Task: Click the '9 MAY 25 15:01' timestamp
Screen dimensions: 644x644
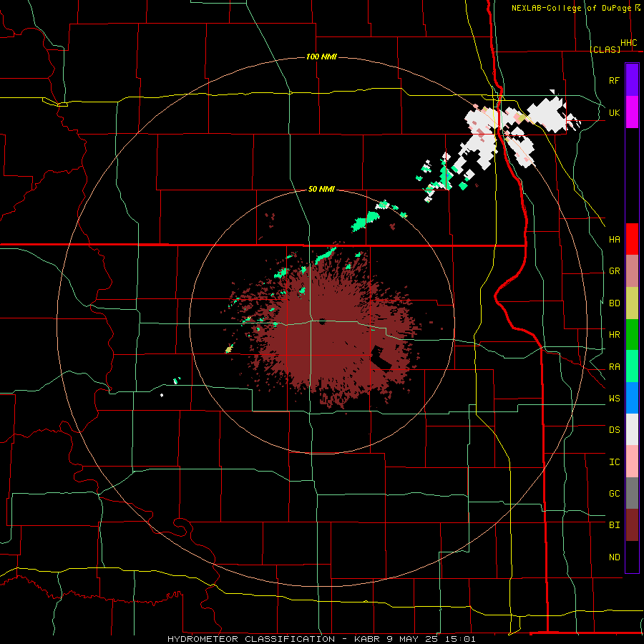Action: 431,639
